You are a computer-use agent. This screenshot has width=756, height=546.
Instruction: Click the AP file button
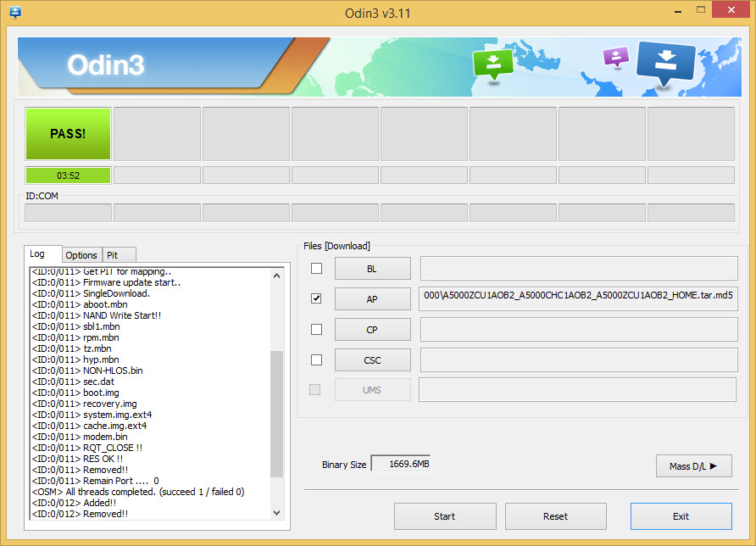(373, 299)
